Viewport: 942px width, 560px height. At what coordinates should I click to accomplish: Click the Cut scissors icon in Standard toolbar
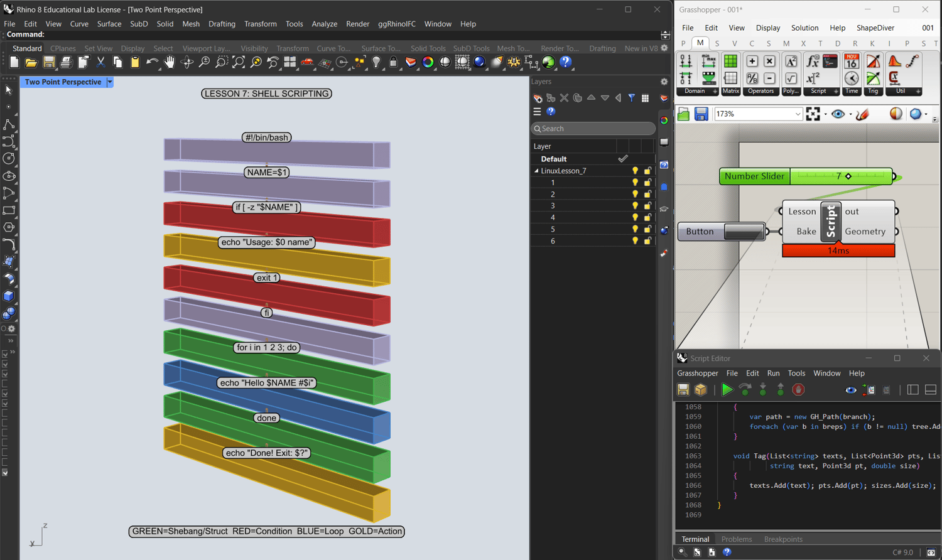click(x=100, y=62)
